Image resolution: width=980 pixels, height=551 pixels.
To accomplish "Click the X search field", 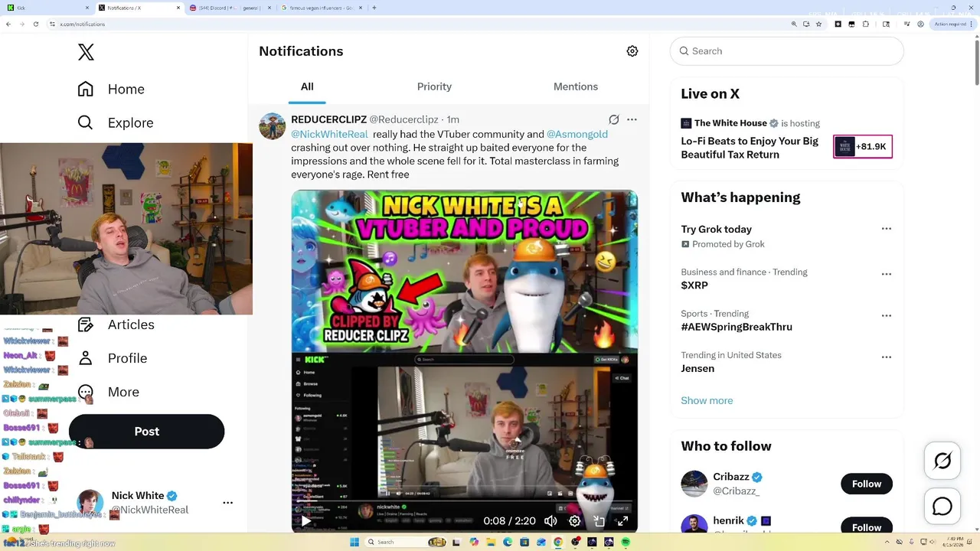I will (x=787, y=51).
